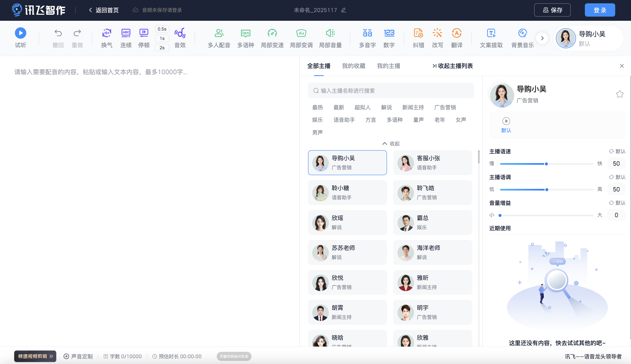631x364 pixels.
Task: Switch to the 我的主播 tab
Action: click(x=388, y=66)
